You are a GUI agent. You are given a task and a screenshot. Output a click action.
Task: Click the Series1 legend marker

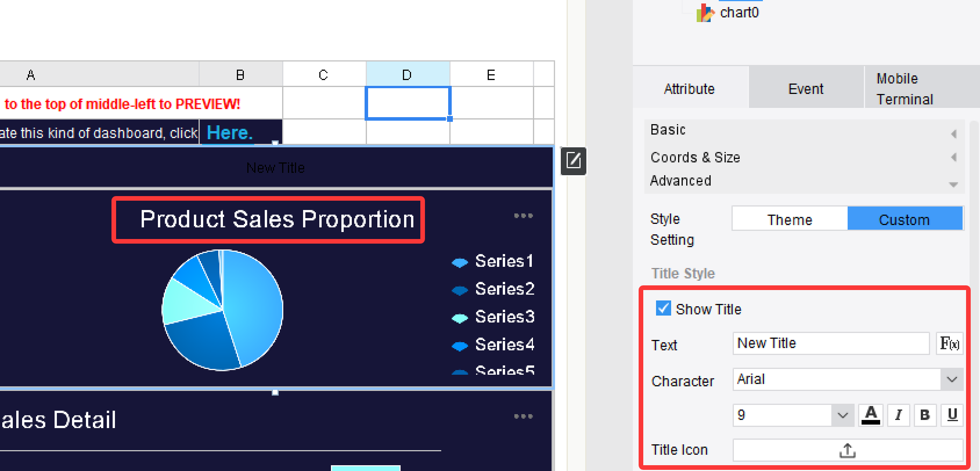[x=460, y=263]
